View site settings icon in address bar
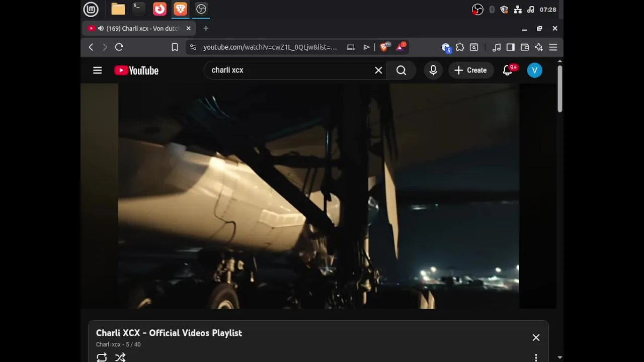 click(193, 47)
